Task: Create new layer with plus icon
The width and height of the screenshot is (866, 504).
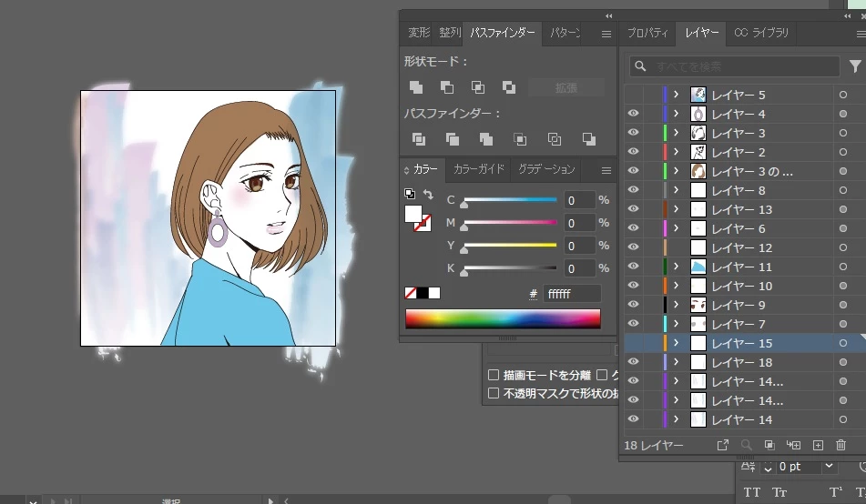Action: 818,445
